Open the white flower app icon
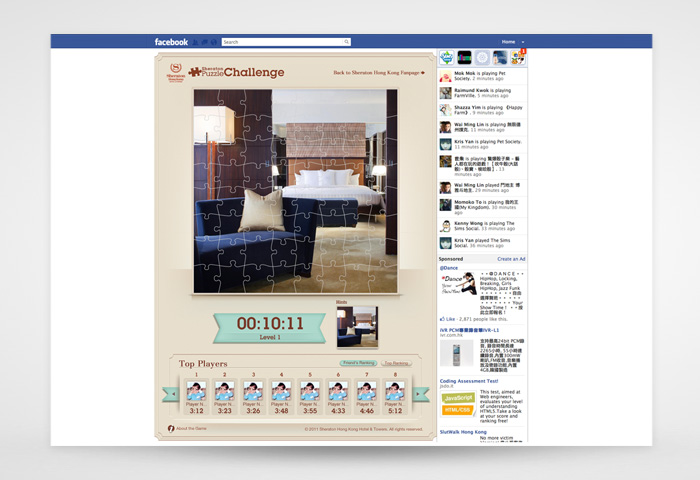Viewport: 700px width, 480px height. [x=482, y=58]
